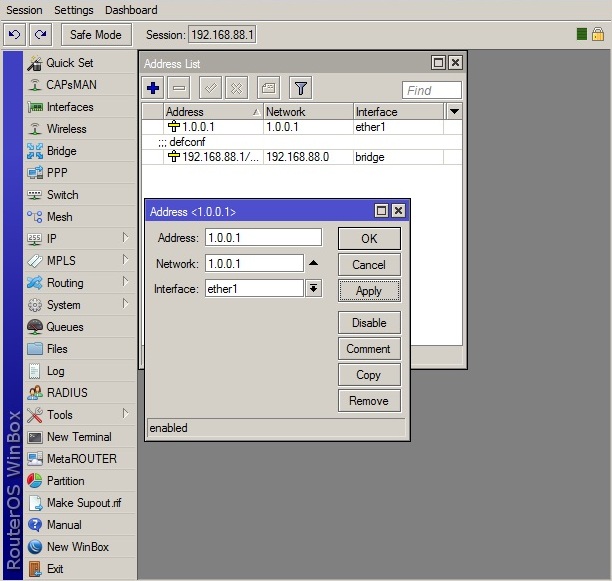Click the OK button
612x581 pixels.
pyautogui.click(x=369, y=238)
